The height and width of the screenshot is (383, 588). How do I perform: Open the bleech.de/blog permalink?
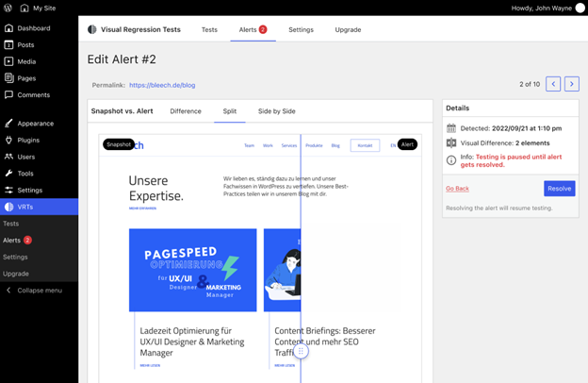162,85
